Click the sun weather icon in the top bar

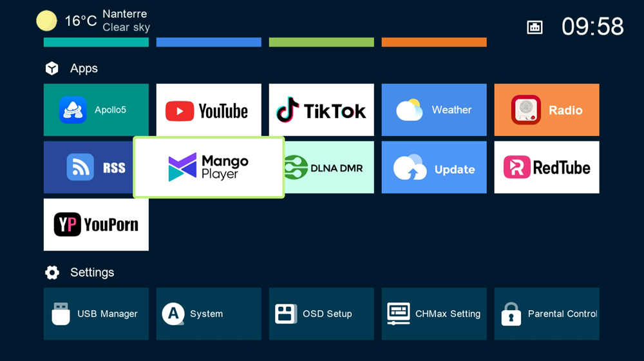coord(46,21)
